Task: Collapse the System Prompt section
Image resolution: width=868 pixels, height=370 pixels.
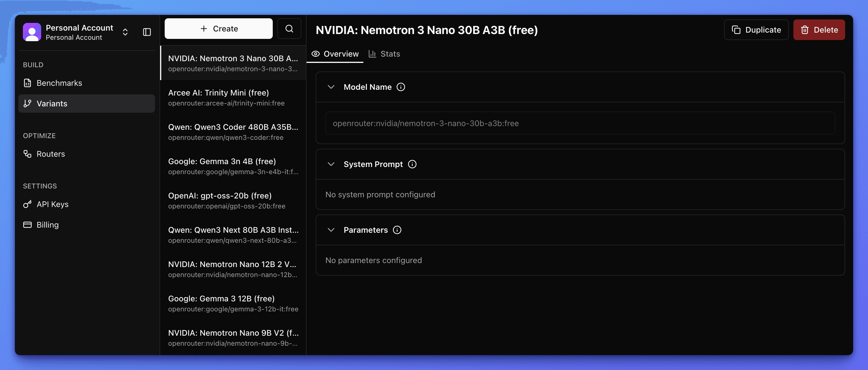Action: [x=331, y=164]
